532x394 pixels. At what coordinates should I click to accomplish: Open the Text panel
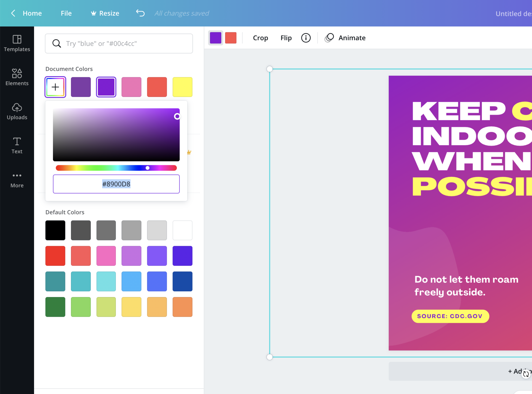click(17, 146)
